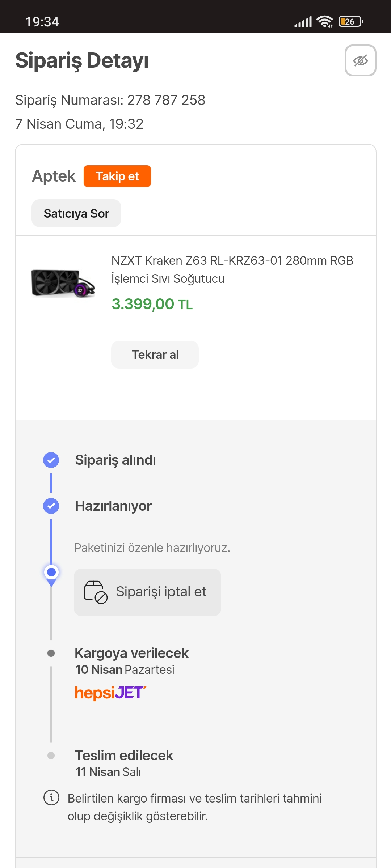Viewport: 391px width, 868px height.
Task: Tap the cancel package icon
Action: pos(96,592)
